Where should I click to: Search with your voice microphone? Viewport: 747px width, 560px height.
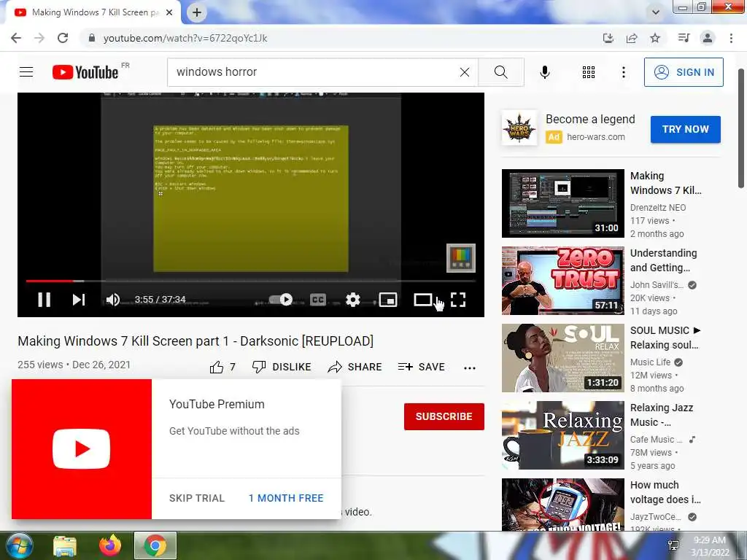click(x=545, y=72)
